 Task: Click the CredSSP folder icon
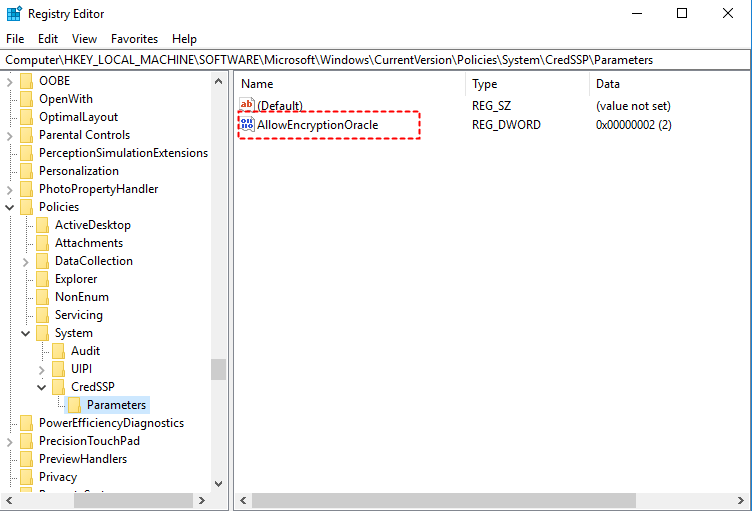(x=59, y=387)
